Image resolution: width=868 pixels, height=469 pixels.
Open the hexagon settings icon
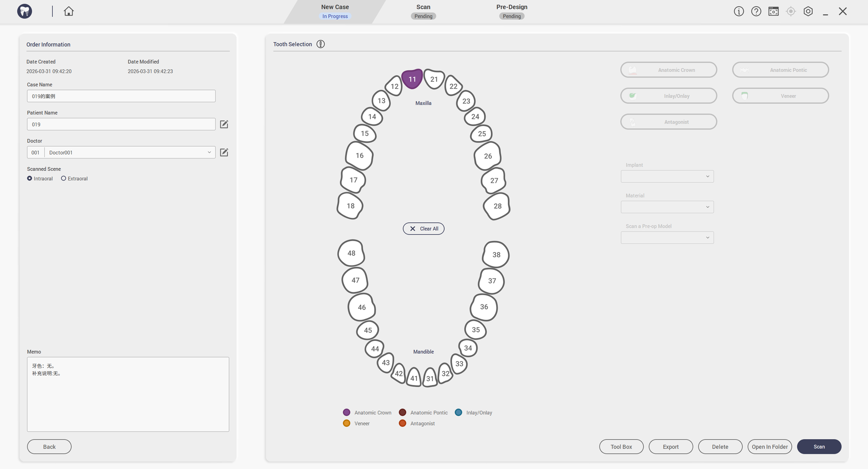(808, 11)
